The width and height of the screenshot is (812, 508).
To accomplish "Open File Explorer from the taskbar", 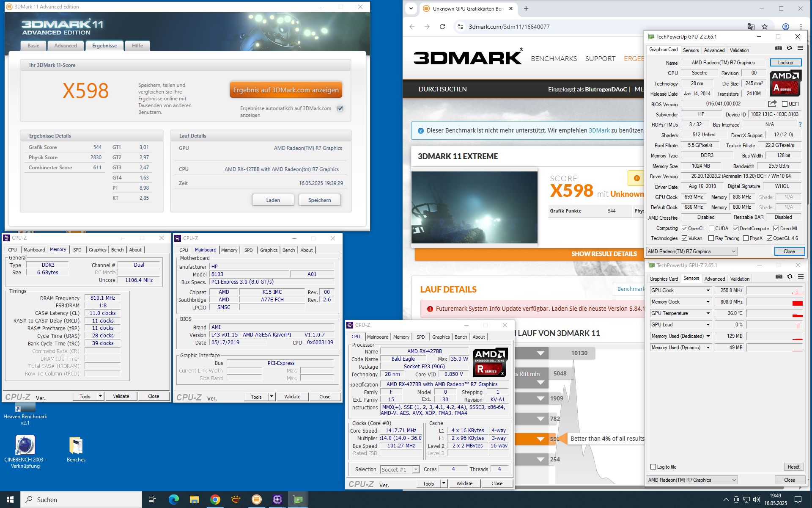I will [x=194, y=500].
